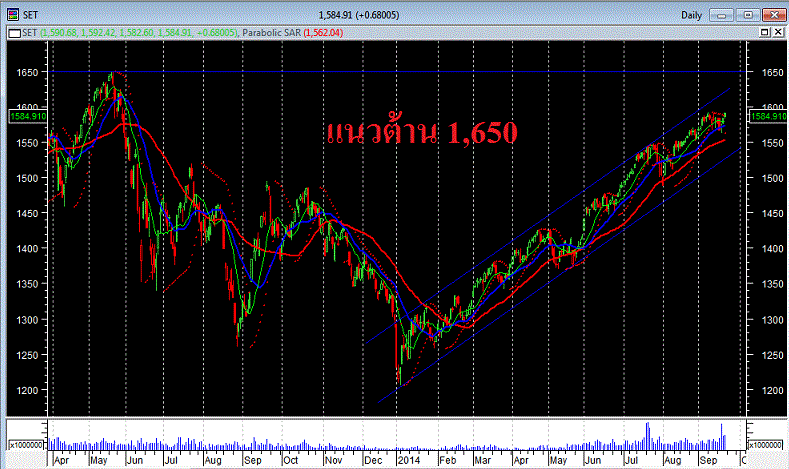
Task: Click the 1400 label on left price axis
Action: pos(27,249)
